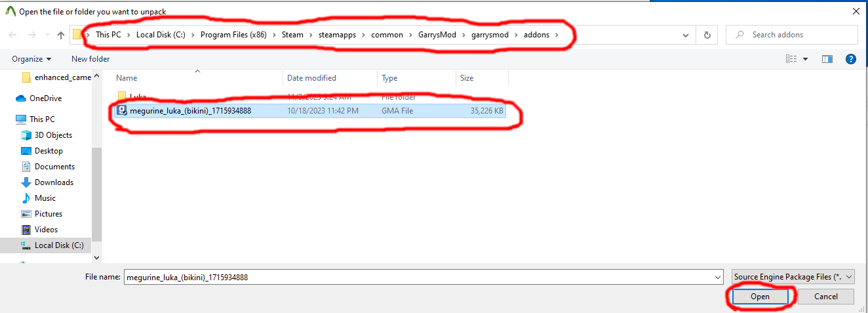
Task: Close the unpack dialog window
Action: (x=856, y=11)
